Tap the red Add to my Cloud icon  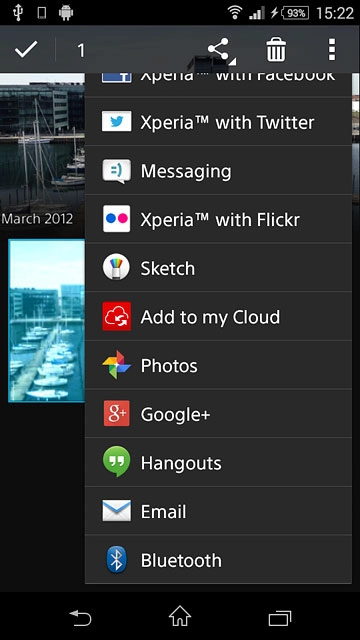[117, 316]
